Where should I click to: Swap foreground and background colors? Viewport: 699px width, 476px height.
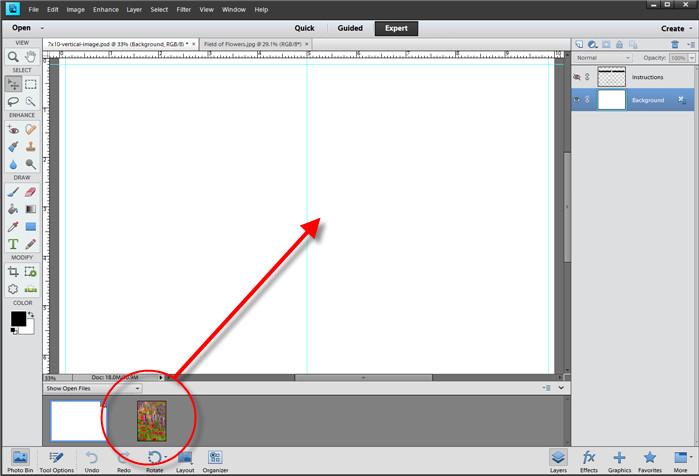pyautogui.click(x=31, y=315)
